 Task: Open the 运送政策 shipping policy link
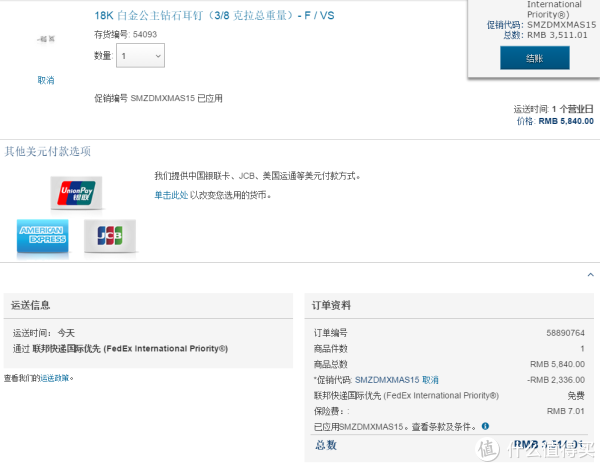pyautogui.click(x=55, y=378)
